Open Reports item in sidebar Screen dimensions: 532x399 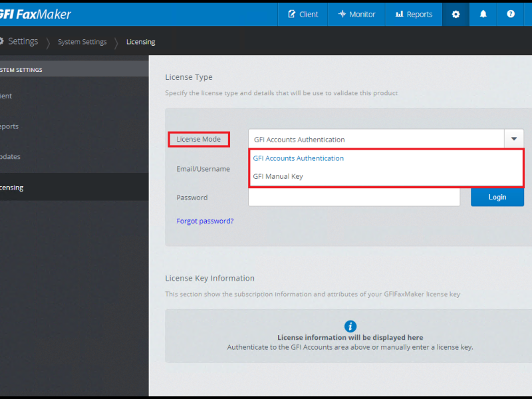click(x=74, y=126)
